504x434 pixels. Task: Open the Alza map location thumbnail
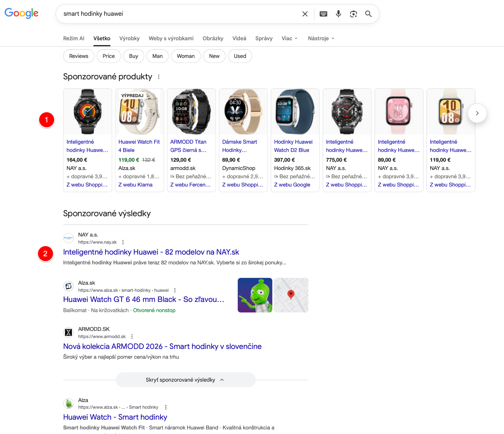point(291,295)
